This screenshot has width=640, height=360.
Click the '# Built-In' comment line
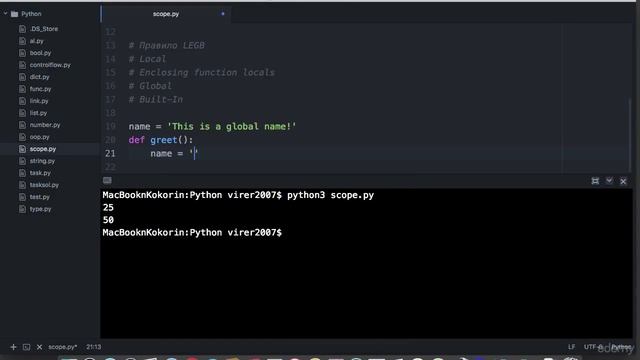point(156,100)
